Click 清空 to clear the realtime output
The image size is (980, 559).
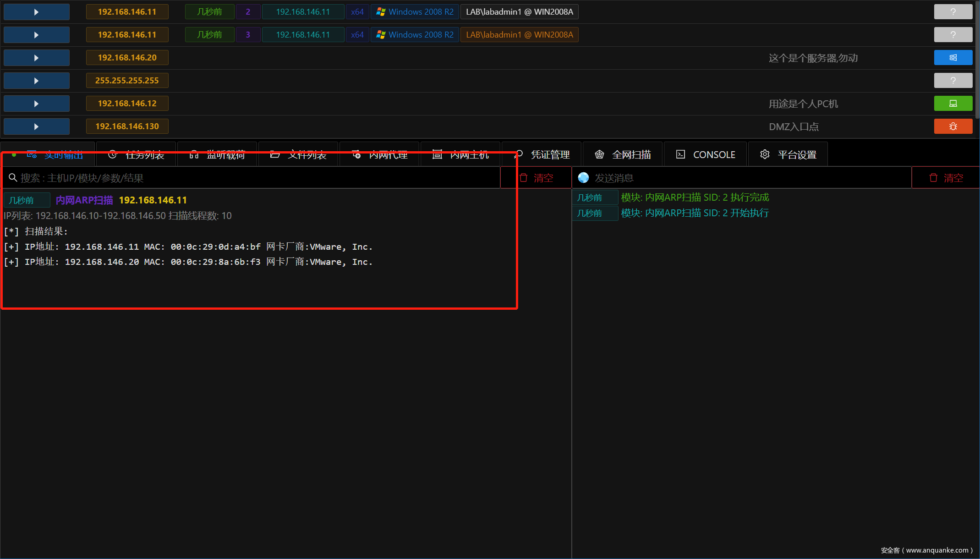coord(537,178)
